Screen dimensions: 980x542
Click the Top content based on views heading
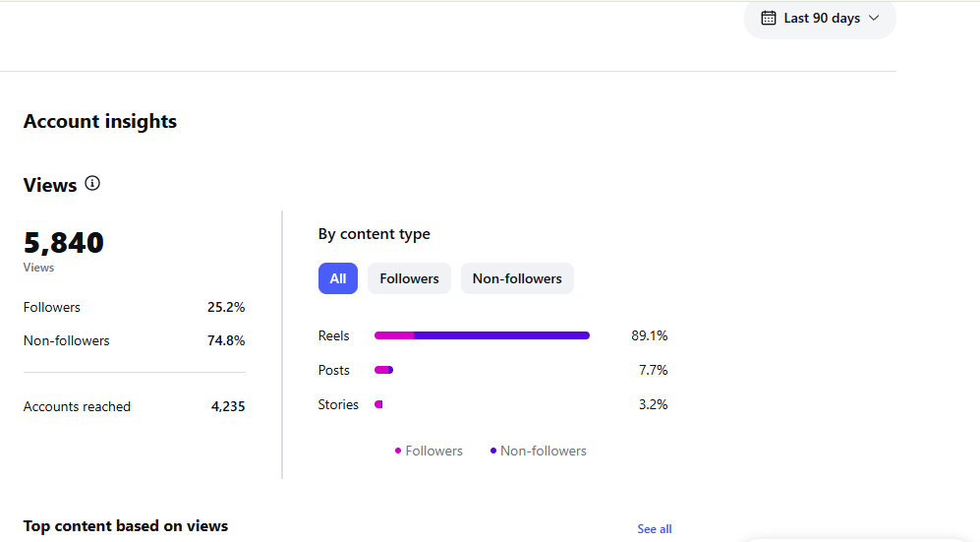[x=126, y=525]
